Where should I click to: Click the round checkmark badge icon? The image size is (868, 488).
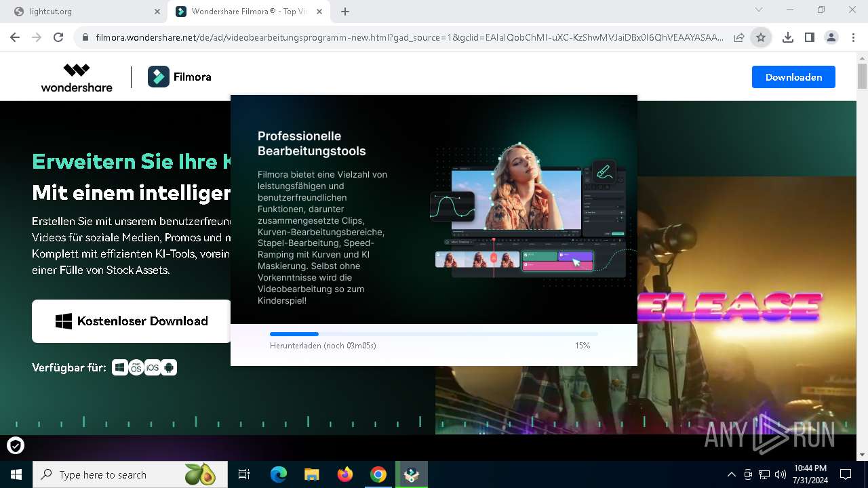tap(16, 445)
